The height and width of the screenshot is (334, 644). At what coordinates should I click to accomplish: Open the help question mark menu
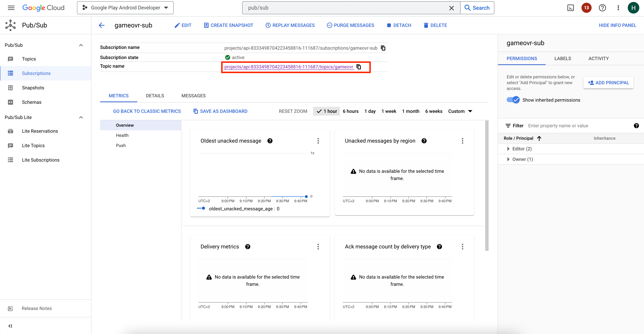pos(602,8)
